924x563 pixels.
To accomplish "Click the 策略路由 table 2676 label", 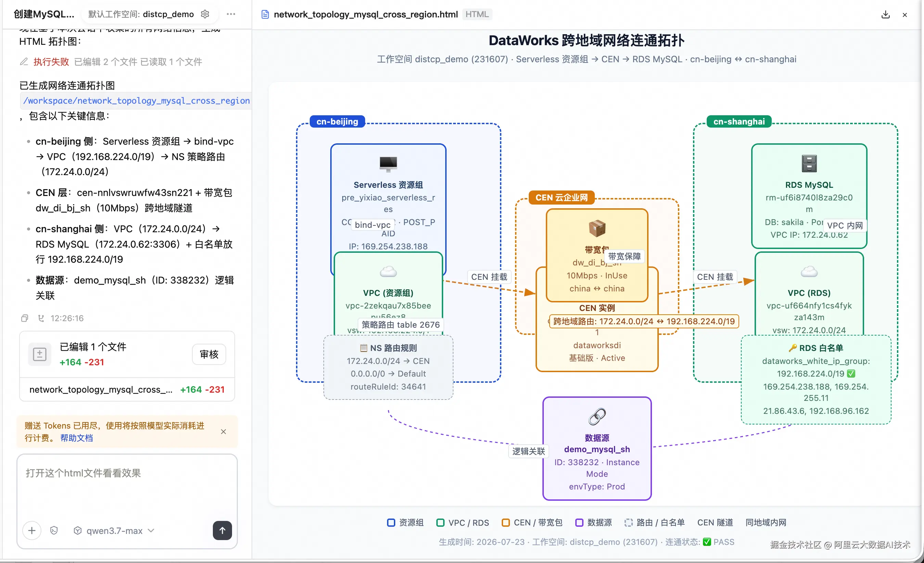I will tap(400, 325).
